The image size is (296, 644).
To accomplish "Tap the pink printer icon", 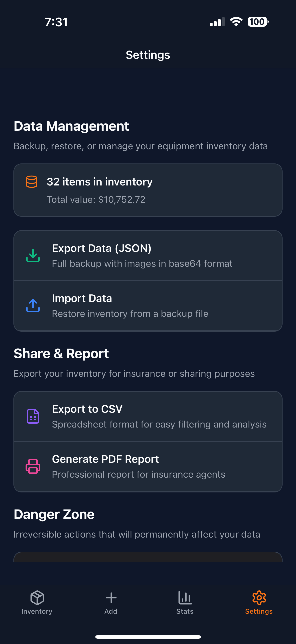I will tap(33, 466).
